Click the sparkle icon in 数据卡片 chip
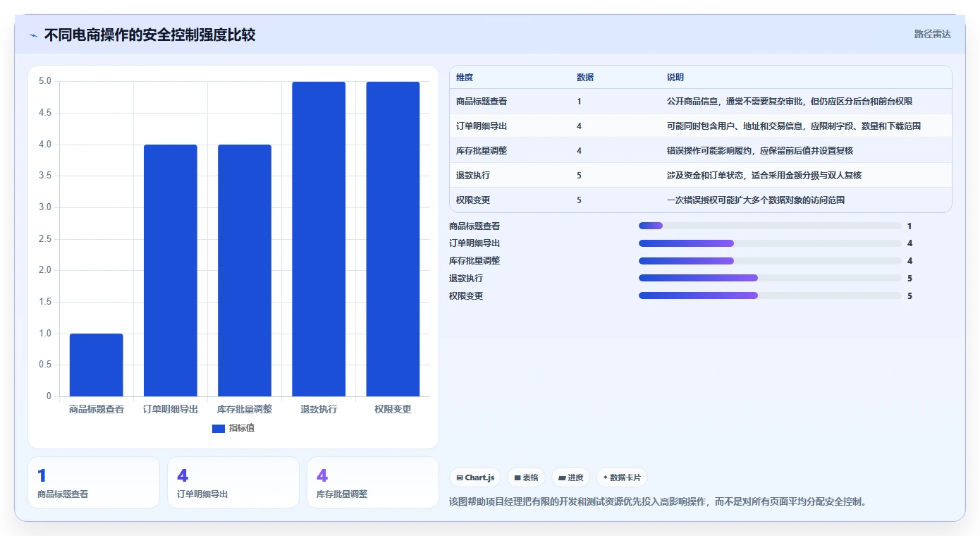This screenshot has height=536, width=980. pyautogui.click(x=606, y=477)
